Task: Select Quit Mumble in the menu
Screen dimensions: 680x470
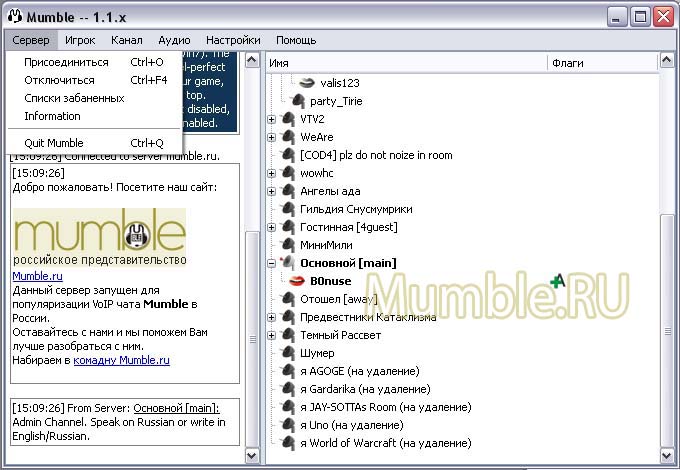Action: [54, 143]
